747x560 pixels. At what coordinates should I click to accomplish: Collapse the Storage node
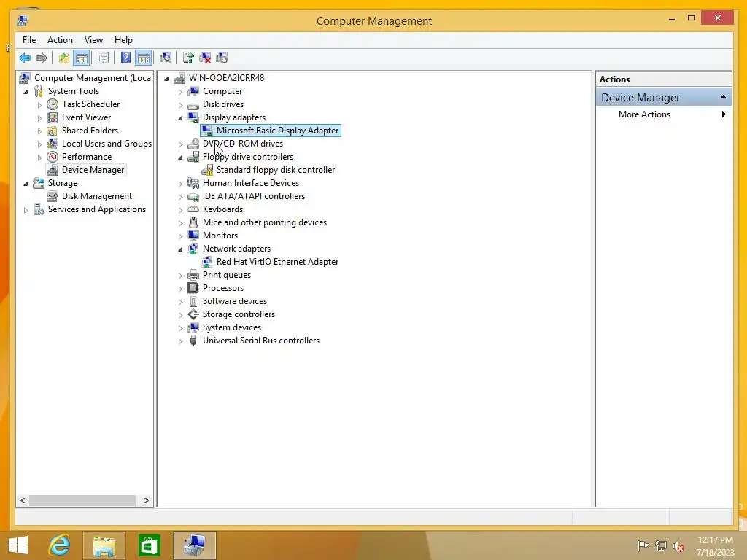tap(26, 183)
